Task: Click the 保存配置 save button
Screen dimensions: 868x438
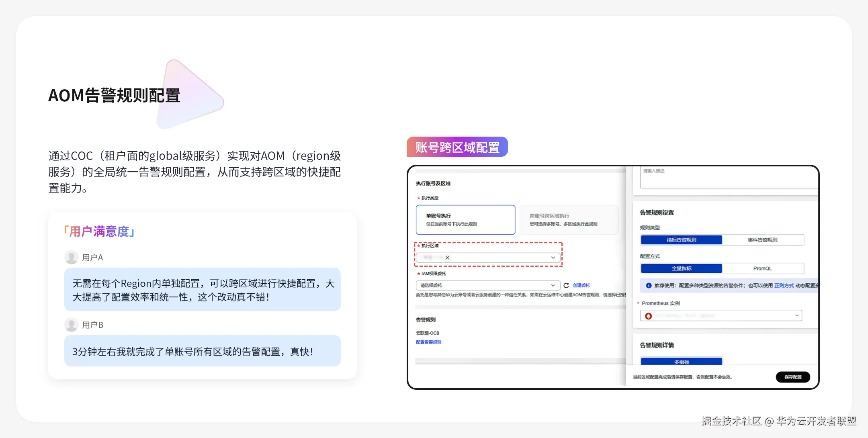Action: 792,377
